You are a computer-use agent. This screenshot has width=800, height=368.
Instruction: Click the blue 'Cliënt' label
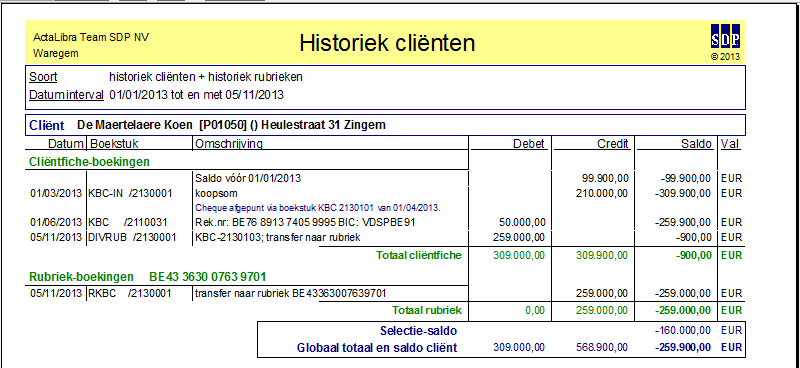coord(47,125)
